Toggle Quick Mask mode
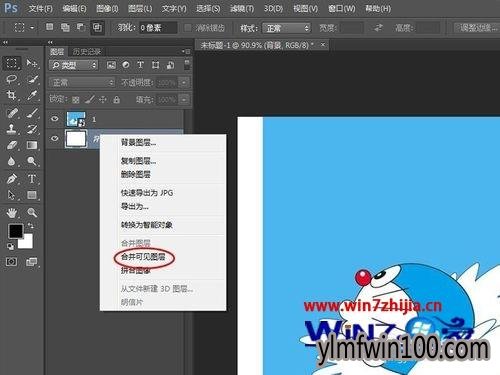This screenshot has width=500, height=375. pos(11,262)
